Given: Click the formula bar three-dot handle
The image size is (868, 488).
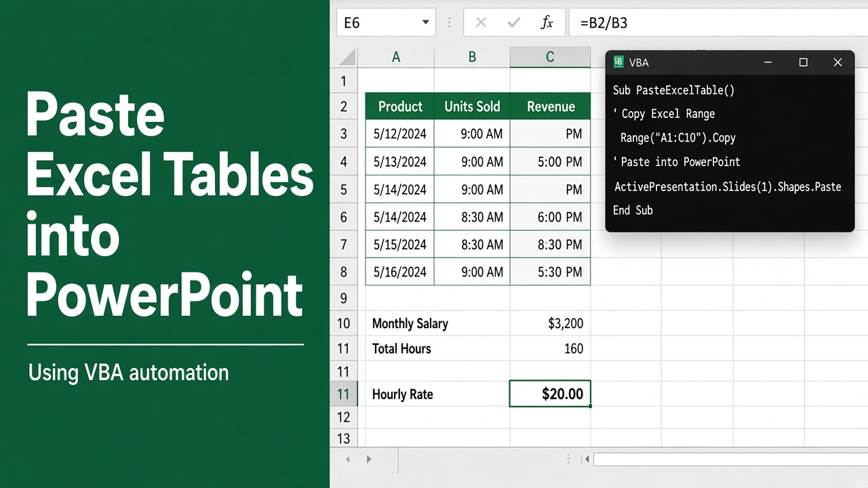Looking at the screenshot, I should (x=449, y=22).
